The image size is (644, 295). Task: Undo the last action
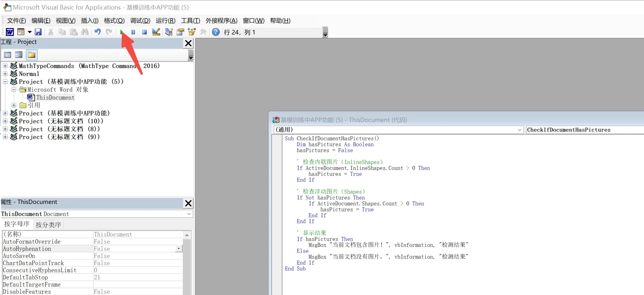pyautogui.click(x=98, y=32)
